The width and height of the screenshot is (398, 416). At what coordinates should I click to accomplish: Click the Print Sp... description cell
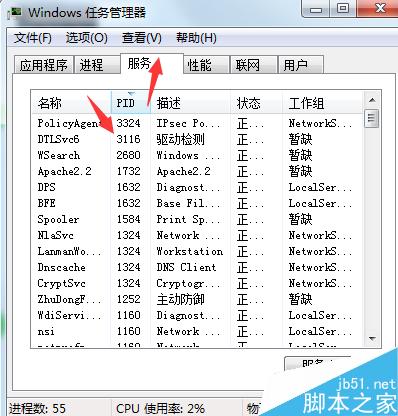[188, 219]
